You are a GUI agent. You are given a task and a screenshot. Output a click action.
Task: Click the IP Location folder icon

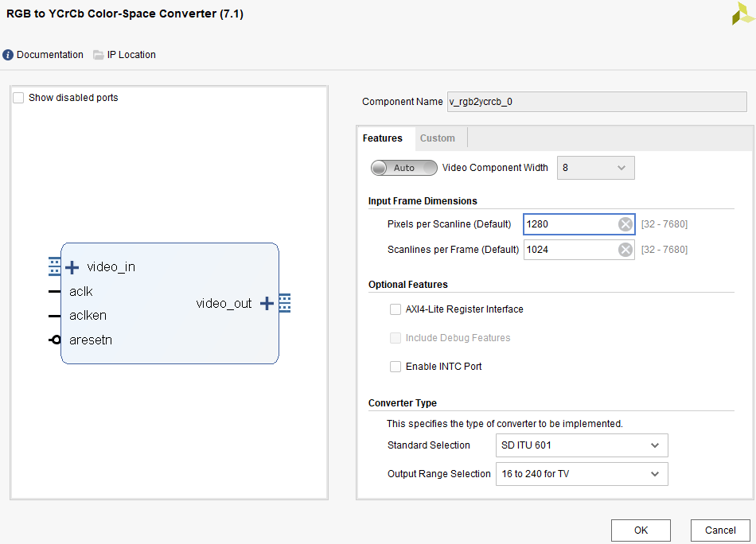click(x=98, y=55)
